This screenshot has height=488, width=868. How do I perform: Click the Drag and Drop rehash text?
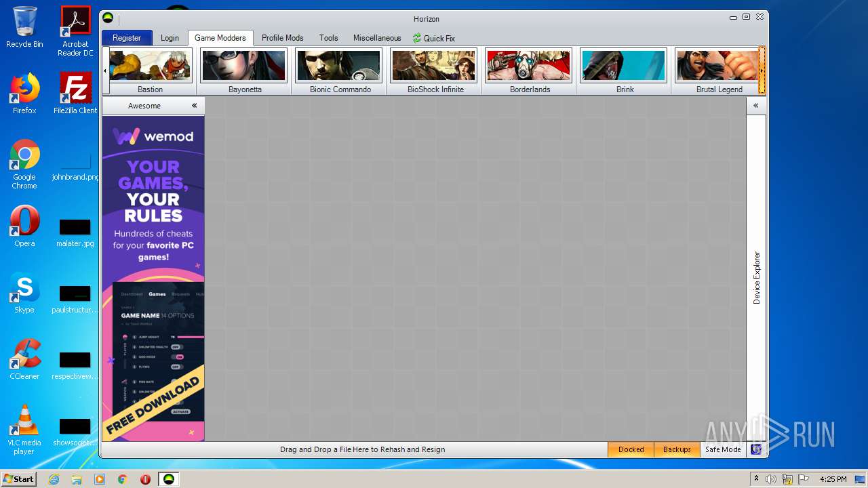(x=362, y=449)
